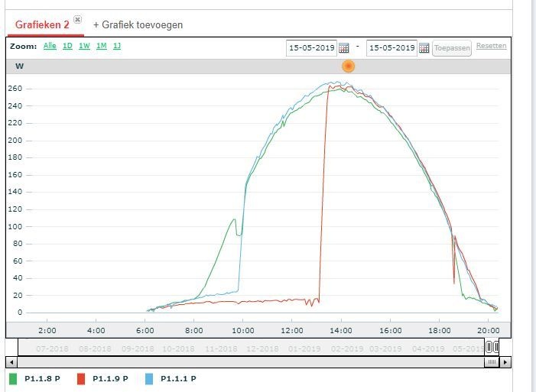The width and height of the screenshot is (536, 392).
Task: Set zoom to 1M
Action: (102, 46)
